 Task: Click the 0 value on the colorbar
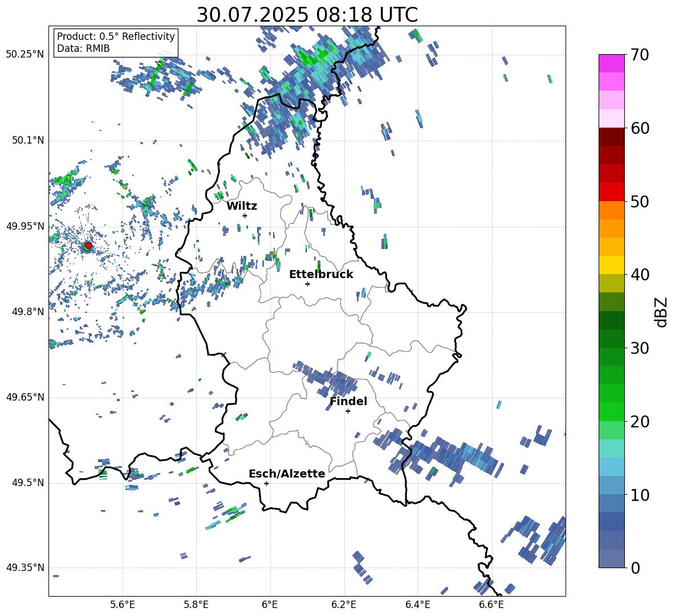(x=636, y=568)
